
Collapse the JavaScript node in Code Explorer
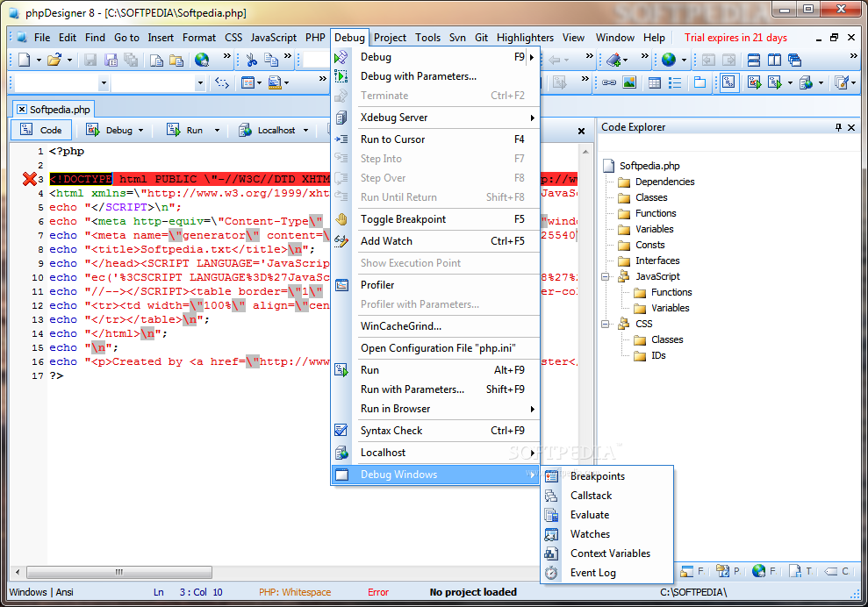click(605, 276)
